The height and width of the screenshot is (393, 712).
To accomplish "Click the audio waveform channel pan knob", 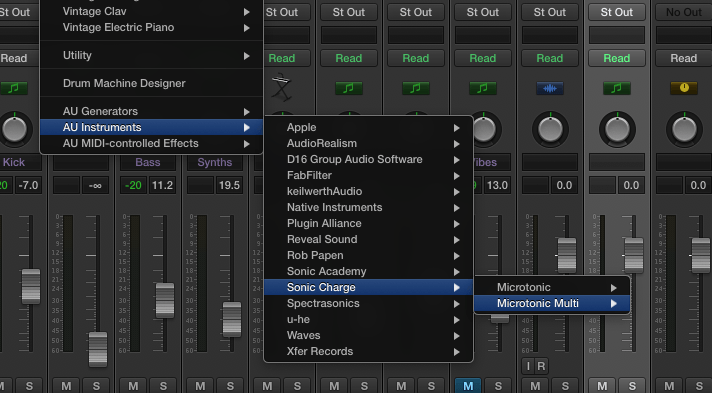I will (x=550, y=129).
